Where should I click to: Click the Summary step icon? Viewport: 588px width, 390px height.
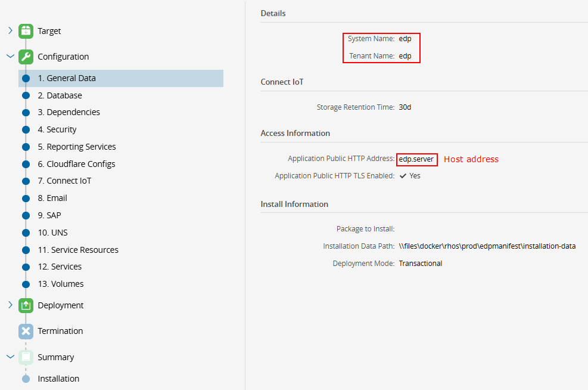coord(26,357)
